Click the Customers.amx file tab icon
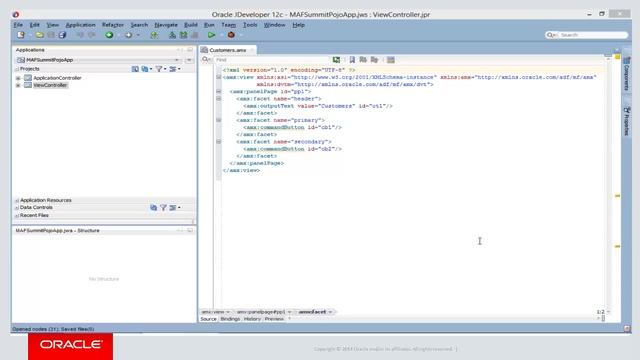Viewport: 640px width, 360px height. tap(204, 50)
